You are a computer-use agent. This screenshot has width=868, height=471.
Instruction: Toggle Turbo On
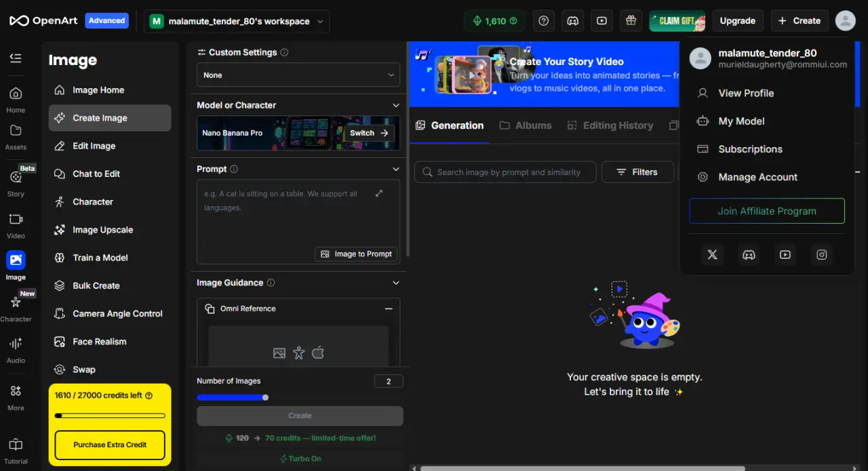click(300, 459)
